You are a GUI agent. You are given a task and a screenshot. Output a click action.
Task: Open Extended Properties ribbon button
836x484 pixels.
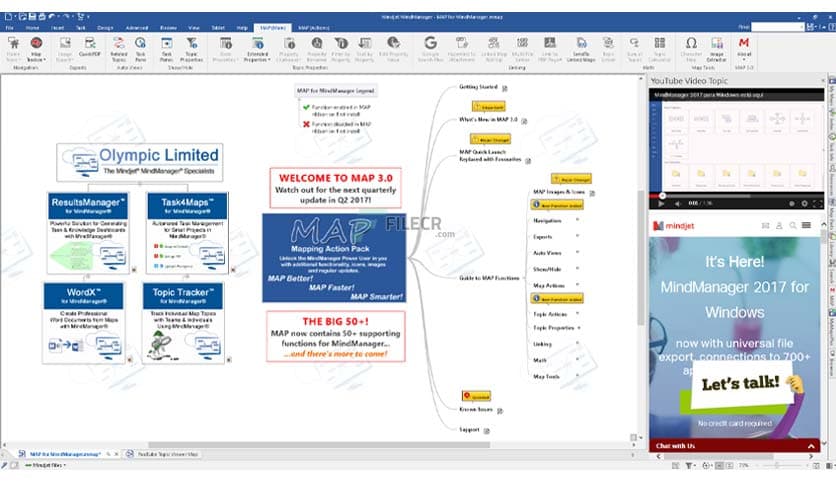(x=258, y=49)
